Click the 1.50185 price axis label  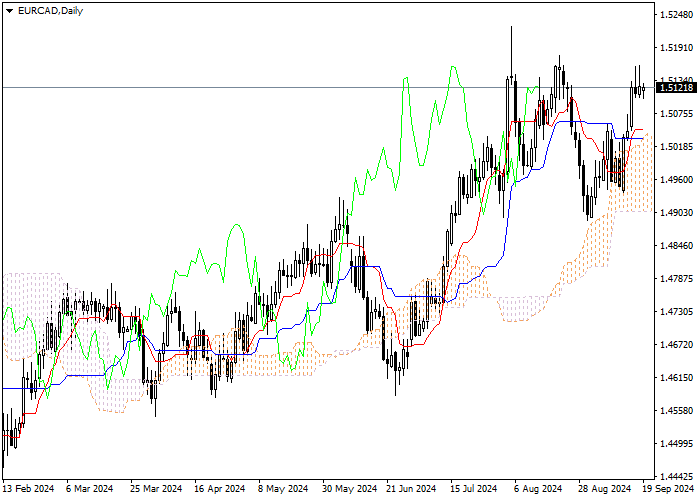click(676, 147)
